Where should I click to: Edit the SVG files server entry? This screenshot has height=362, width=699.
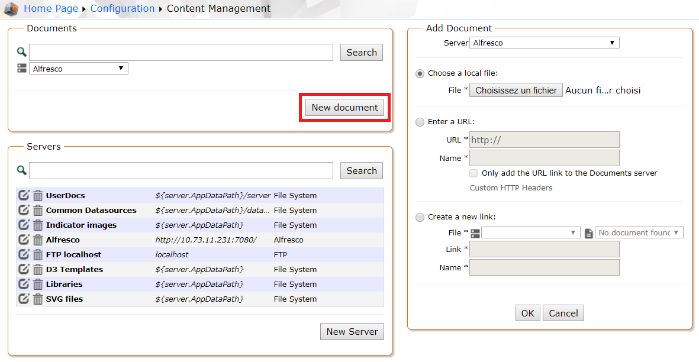click(x=23, y=299)
